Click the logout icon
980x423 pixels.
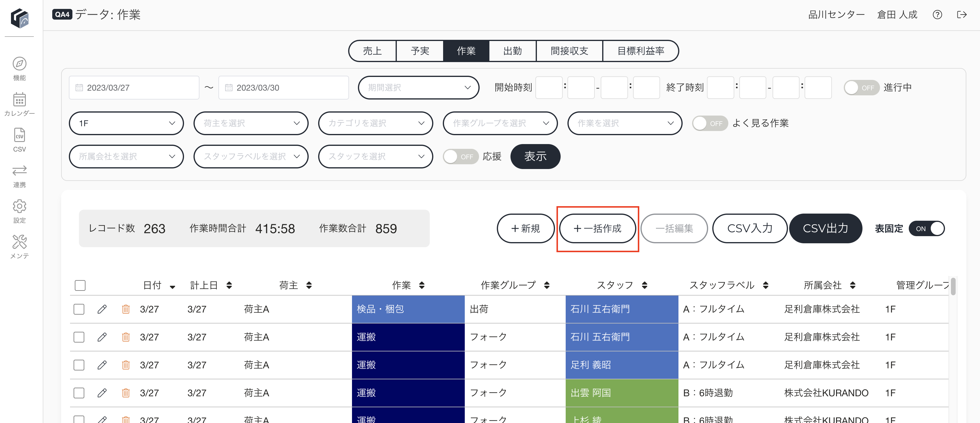(961, 15)
